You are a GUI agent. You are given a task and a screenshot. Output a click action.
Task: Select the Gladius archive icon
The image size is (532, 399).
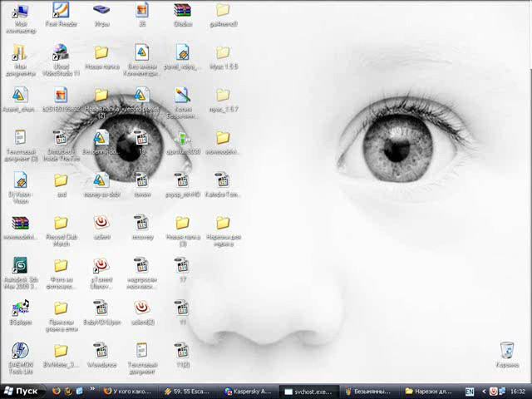(182, 12)
